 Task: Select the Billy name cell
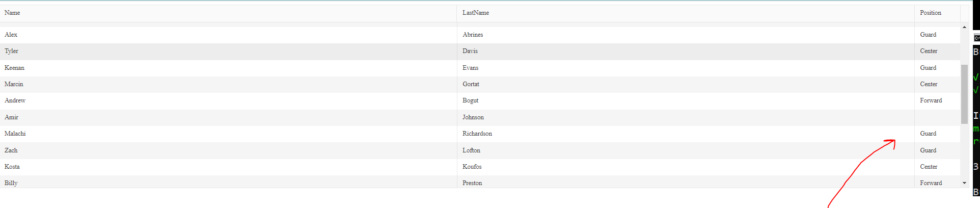click(228, 182)
